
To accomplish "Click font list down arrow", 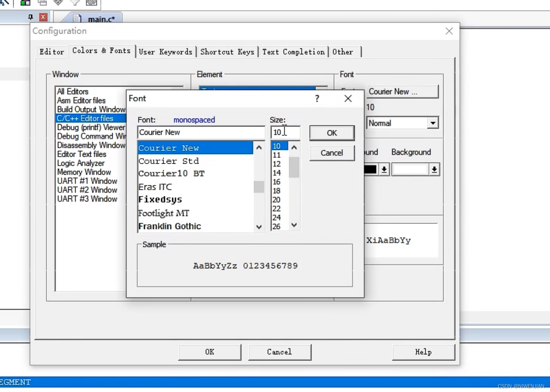I will (x=259, y=227).
